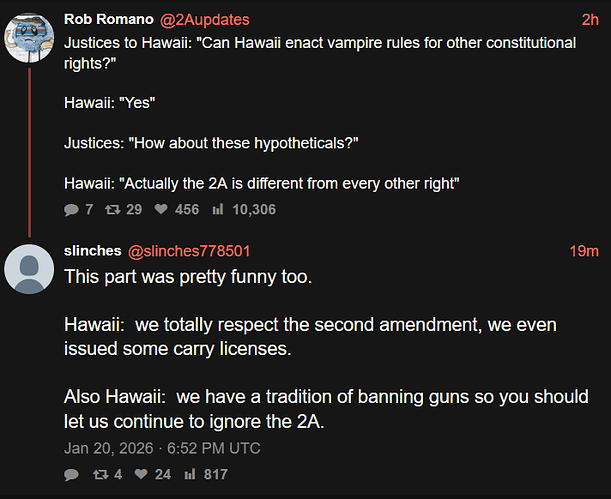Open Rob Romano's profile avatar
This screenshot has width=611, height=499.
coord(29,38)
